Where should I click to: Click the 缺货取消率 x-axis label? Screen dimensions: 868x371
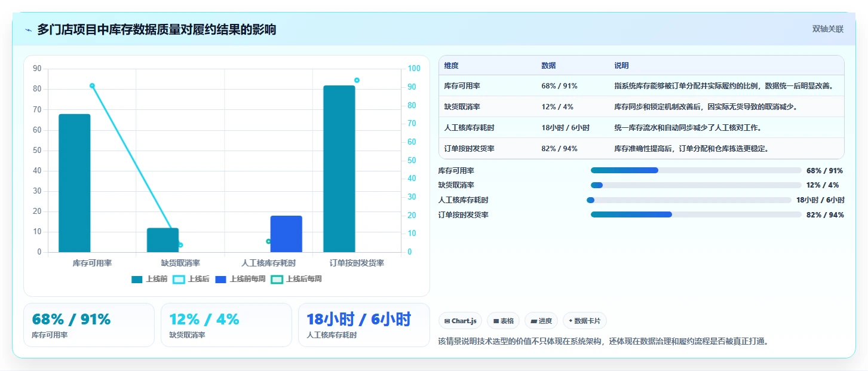180,263
